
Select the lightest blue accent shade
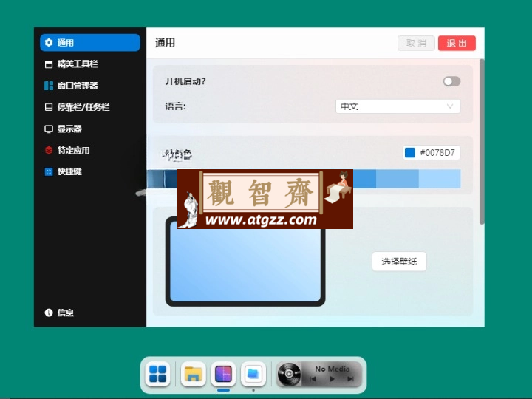pyautogui.click(x=440, y=179)
